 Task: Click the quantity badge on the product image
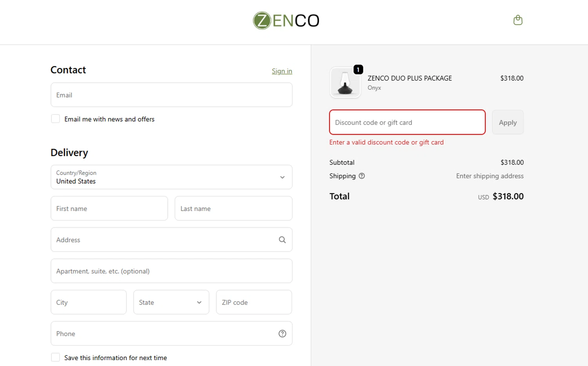358,69
